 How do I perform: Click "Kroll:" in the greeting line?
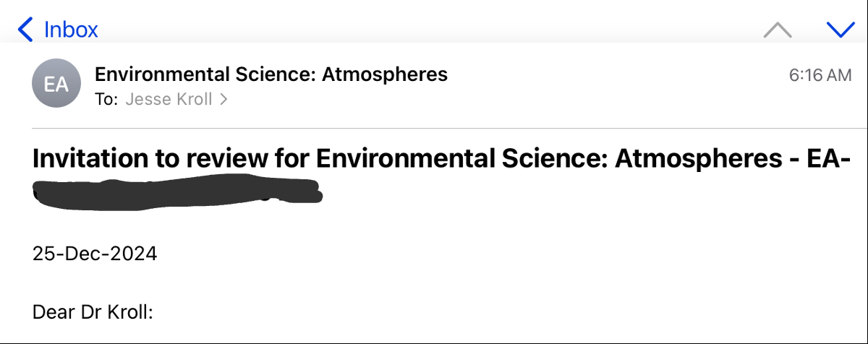click(x=134, y=313)
